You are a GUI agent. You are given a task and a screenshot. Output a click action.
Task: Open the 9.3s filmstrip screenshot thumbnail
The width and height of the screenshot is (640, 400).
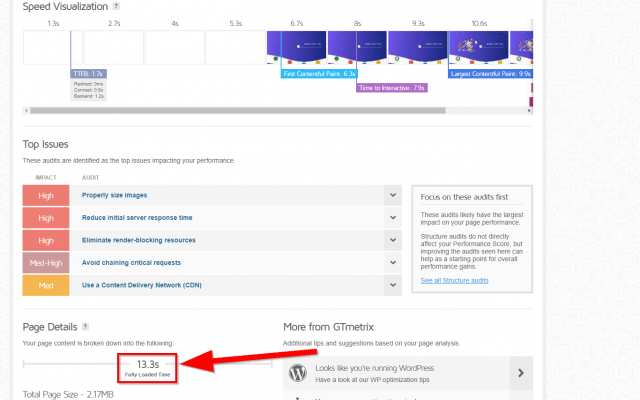pyautogui.click(x=418, y=47)
